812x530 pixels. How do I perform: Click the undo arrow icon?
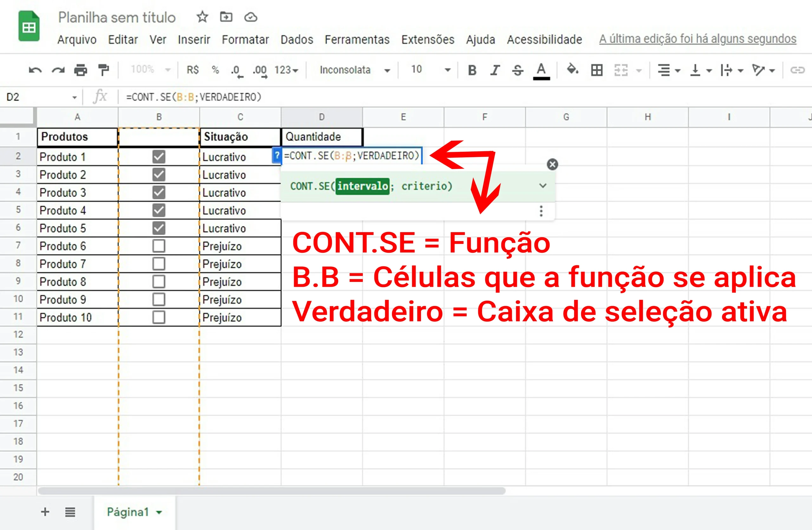click(x=35, y=70)
